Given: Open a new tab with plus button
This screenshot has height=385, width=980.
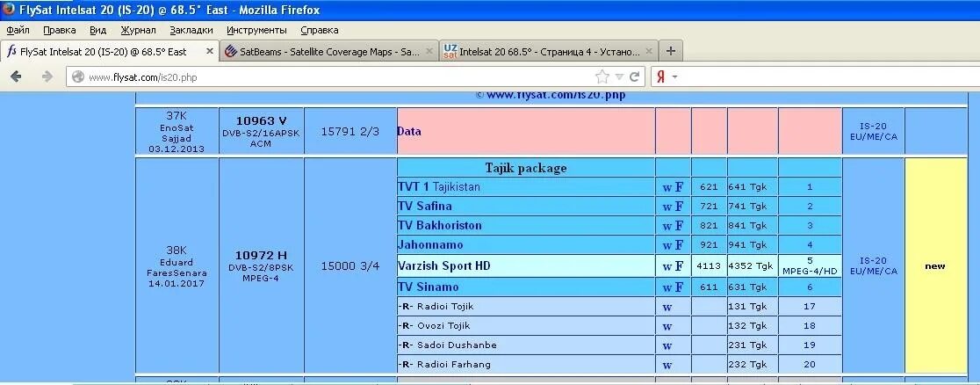Looking at the screenshot, I should [670, 51].
